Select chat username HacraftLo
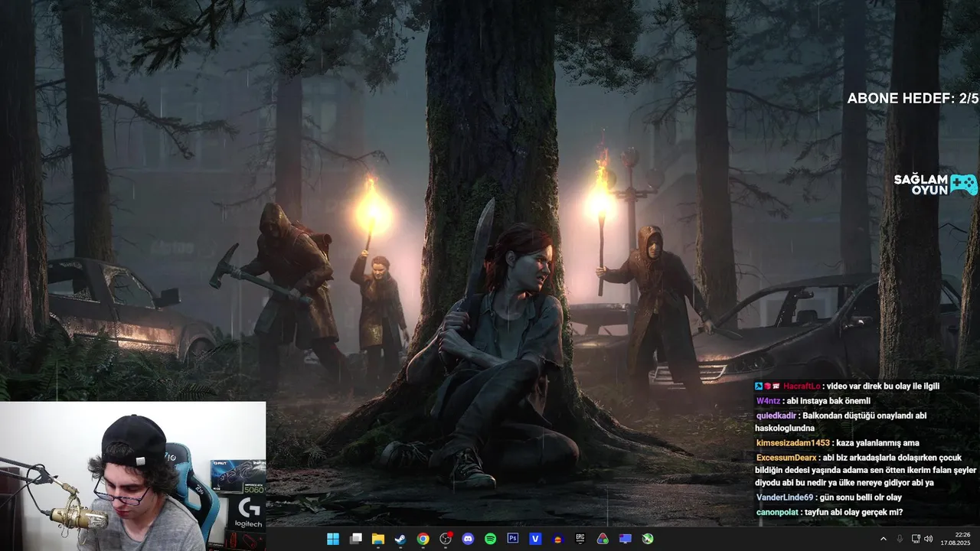Image resolution: width=980 pixels, height=551 pixels. click(802, 386)
